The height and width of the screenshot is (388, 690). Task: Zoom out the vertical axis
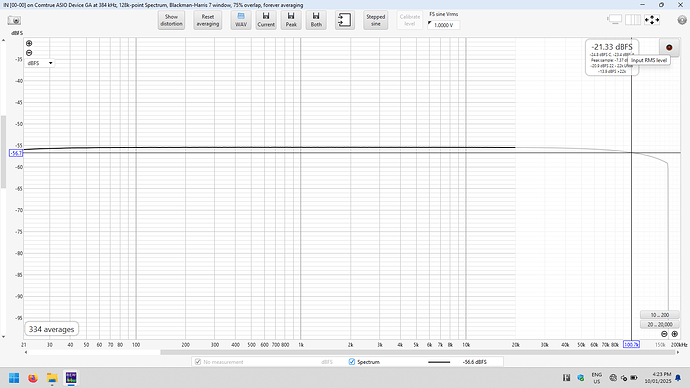point(29,53)
